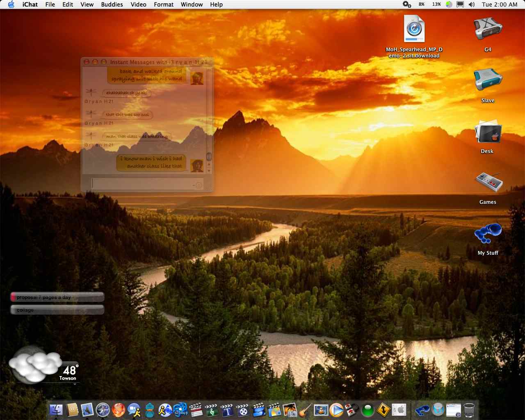Select the Games controller desktop icon

tap(488, 182)
